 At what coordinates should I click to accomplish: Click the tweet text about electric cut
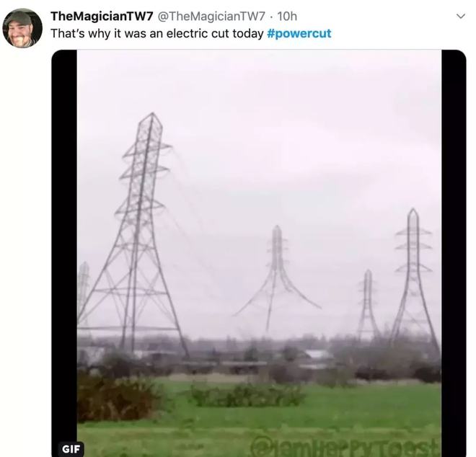tap(157, 33)
